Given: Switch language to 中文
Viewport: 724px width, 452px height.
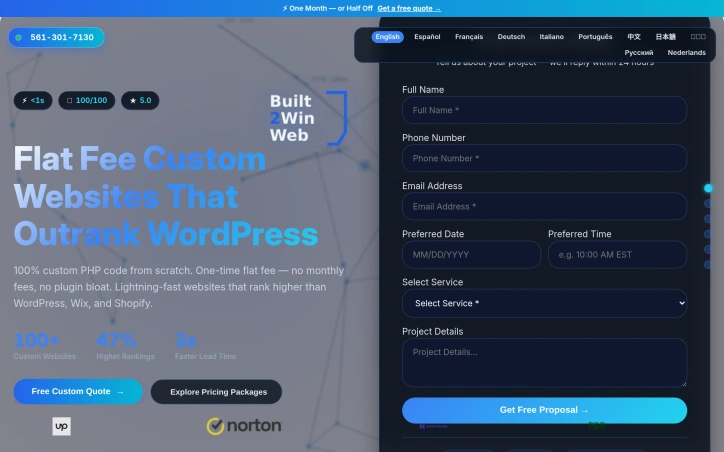Looking at the screenshot, I should pyautogui.click(x=634, y=37).
